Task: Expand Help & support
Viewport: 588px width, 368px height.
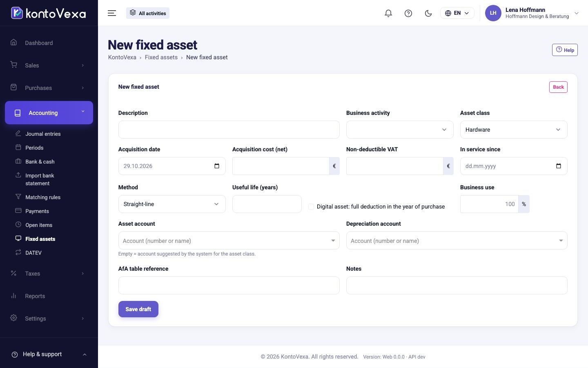Action: point(49,354)
